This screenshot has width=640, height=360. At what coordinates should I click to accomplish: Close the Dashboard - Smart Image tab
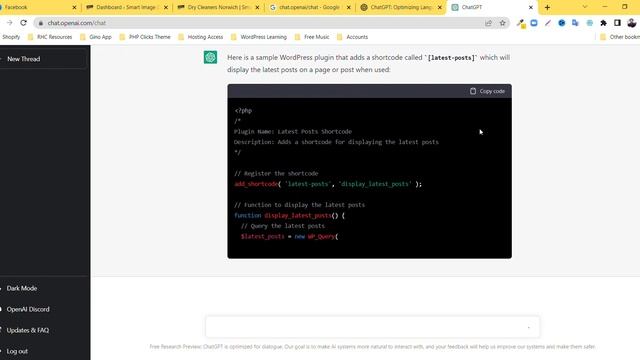(x=166, y=7)
